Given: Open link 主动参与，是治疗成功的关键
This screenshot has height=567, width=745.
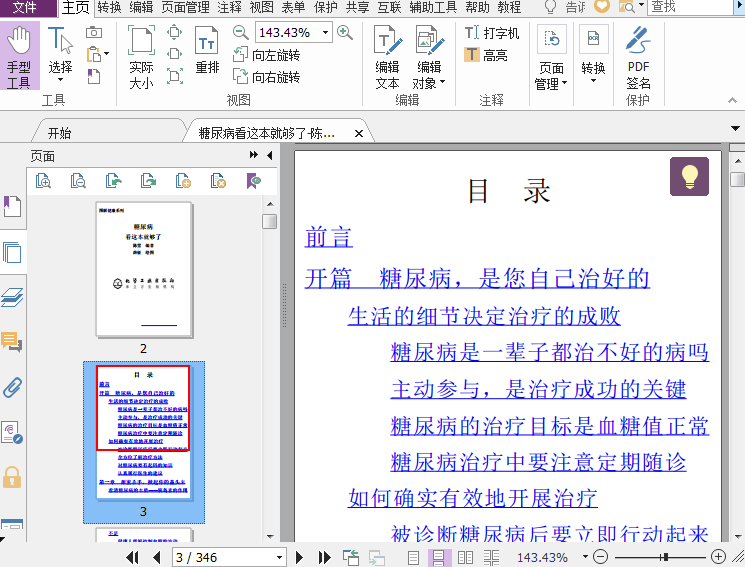Looking at the screenshot, I should click(538, 389).
